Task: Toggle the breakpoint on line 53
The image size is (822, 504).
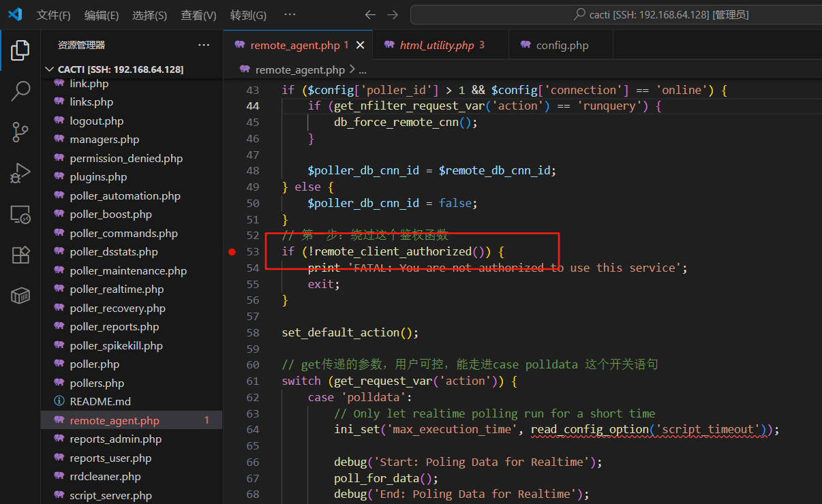Action: click(x=232, y=252)
